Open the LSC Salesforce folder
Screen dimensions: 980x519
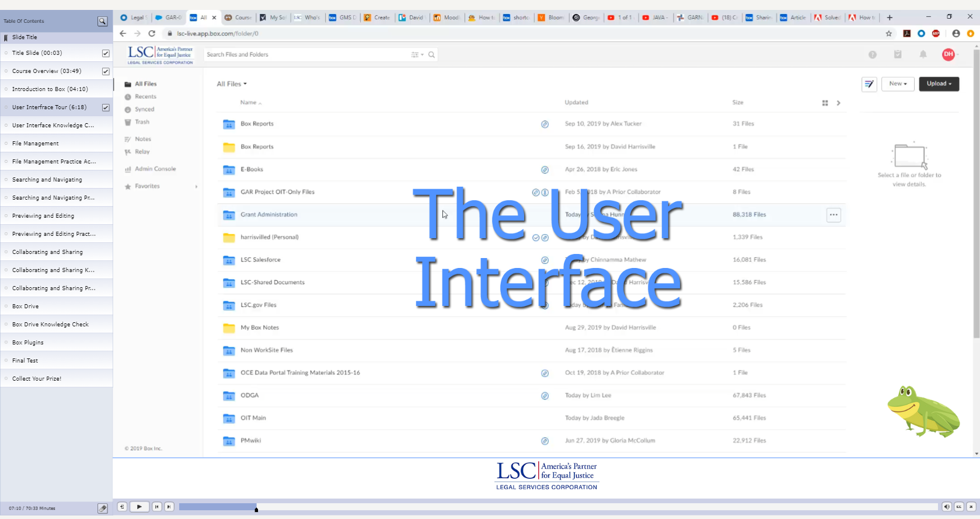click(260, 260)
